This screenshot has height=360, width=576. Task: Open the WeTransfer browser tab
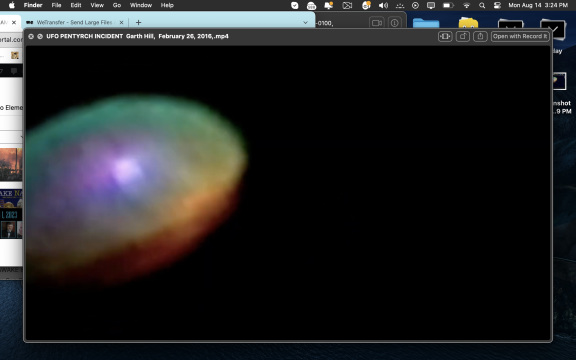click(x=74, y=22)
